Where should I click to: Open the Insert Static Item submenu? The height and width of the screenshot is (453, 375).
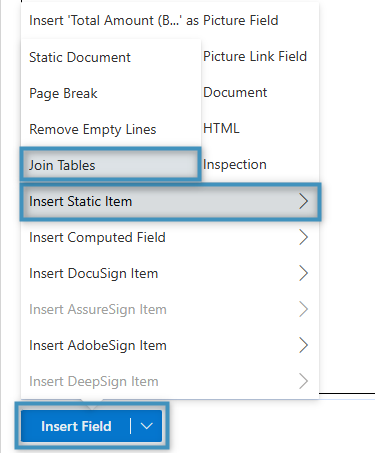[170, 201]
